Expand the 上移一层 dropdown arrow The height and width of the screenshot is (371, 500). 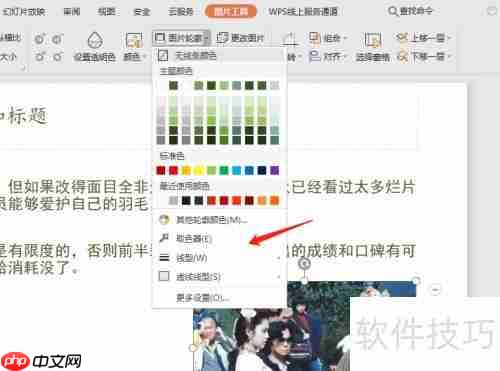pyautogui.click(x=449, y=38)
